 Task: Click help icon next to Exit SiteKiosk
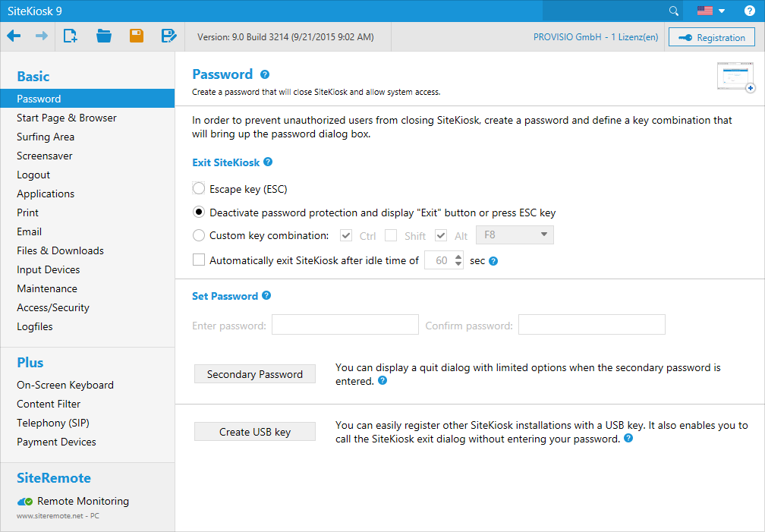click(268, 162)
